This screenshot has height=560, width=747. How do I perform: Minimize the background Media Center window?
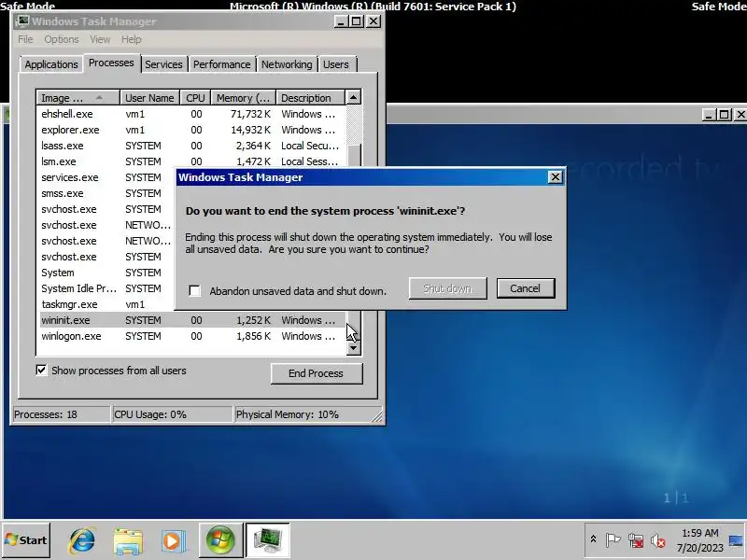[x=710, y=114]
